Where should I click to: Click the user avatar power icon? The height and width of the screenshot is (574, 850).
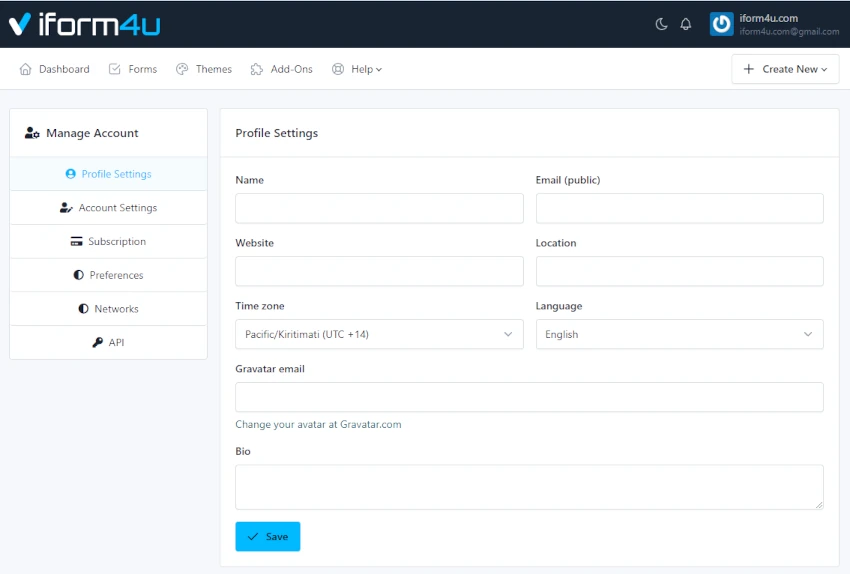click(722, 24)
